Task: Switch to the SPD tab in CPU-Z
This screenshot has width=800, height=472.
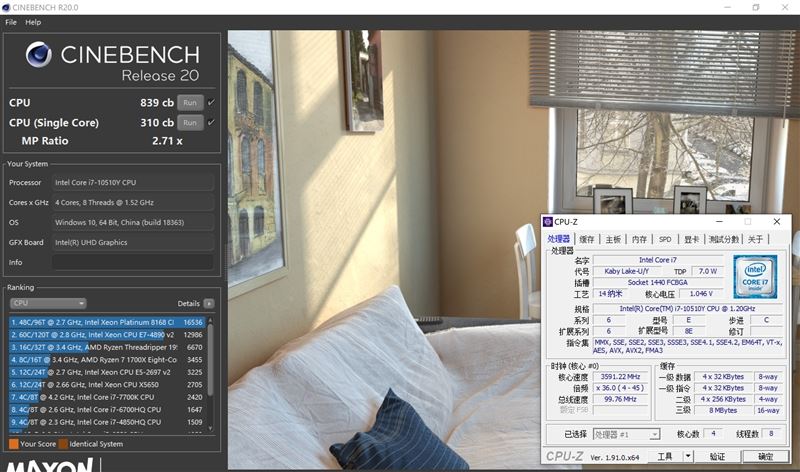Action: click(x=665, y=239)
